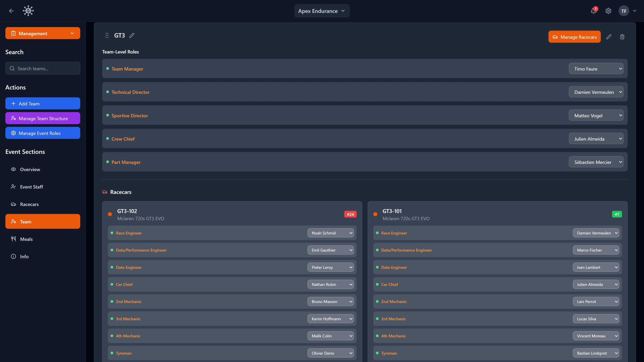Open Emil Gauthier dropdown

331,250
